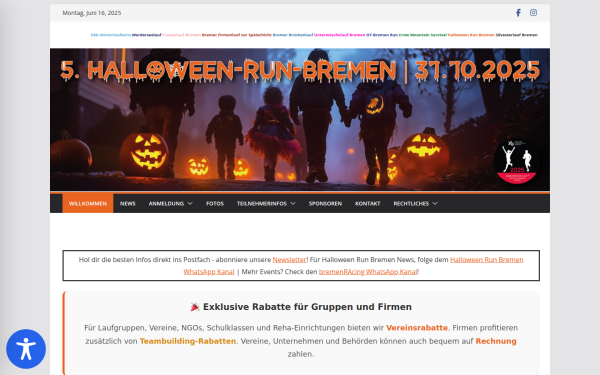Open the Crow Mountain Survival link

(423, 35)
